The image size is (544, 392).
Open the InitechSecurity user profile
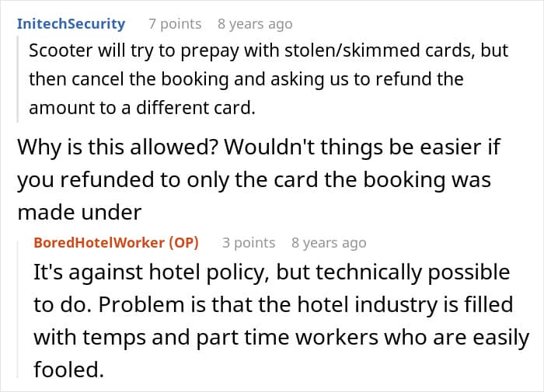[x=71, y=24]
